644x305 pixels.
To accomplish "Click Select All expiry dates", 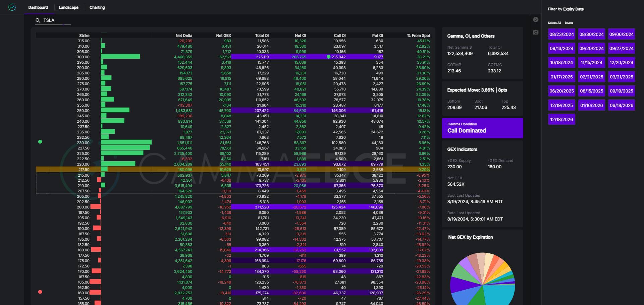I will point(554,23).
